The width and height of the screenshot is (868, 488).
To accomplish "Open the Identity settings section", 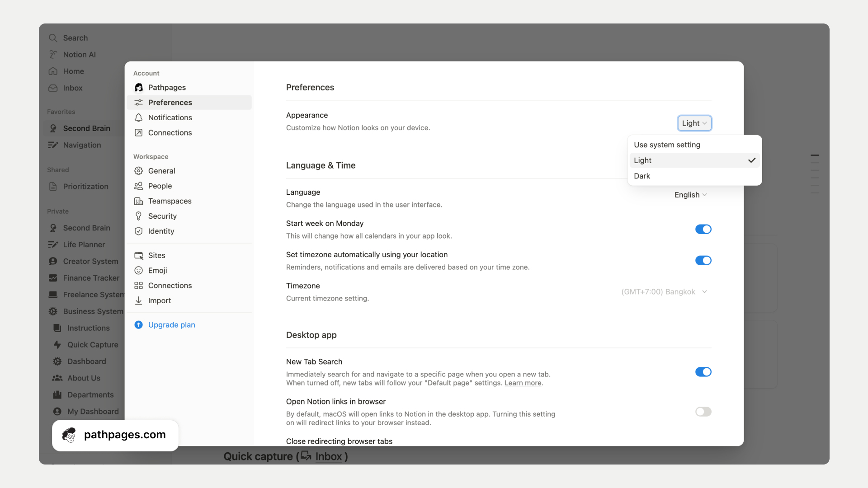I will pyautogui.click(x=189, y=231).
